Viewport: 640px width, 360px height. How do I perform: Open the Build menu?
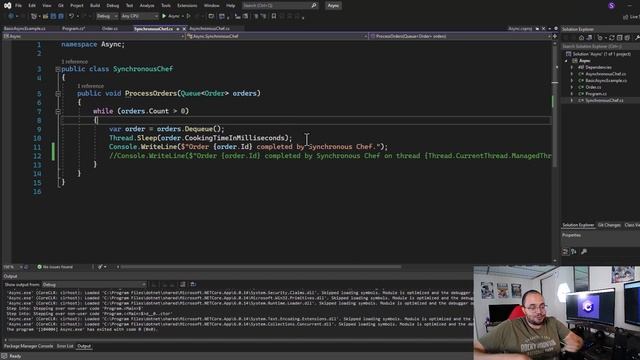[x=95, y=6]
